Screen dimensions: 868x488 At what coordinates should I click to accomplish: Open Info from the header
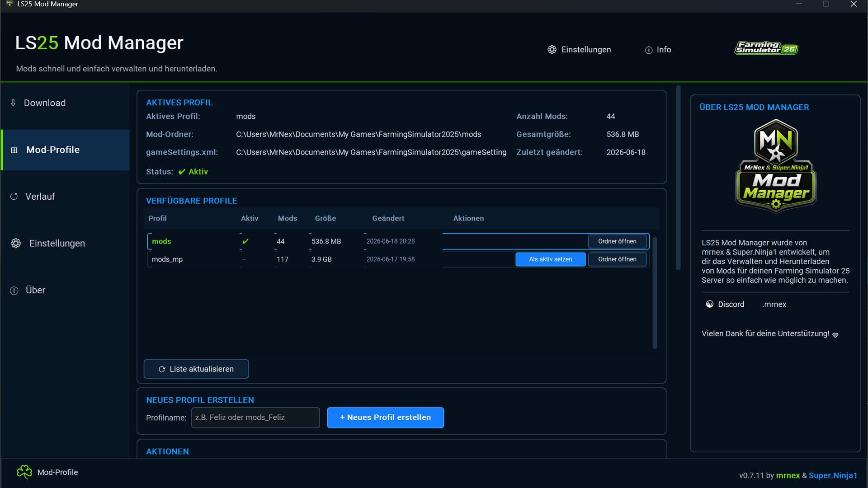coord(658,50)
